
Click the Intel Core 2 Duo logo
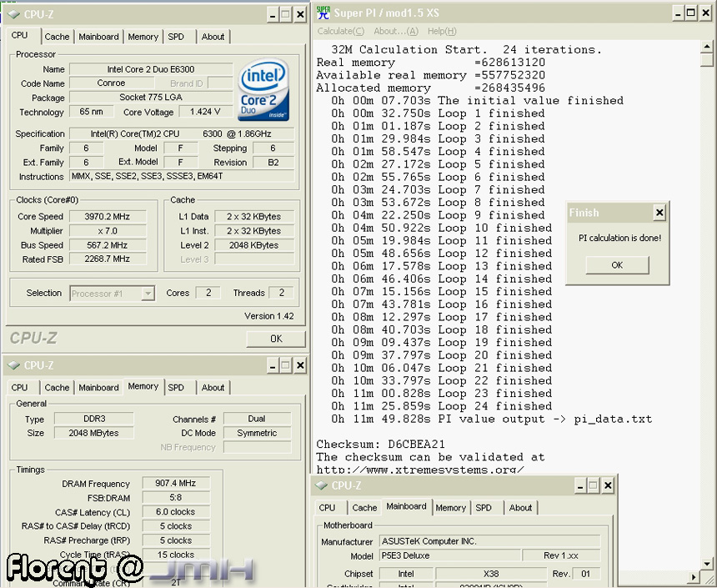coord(263,90)
